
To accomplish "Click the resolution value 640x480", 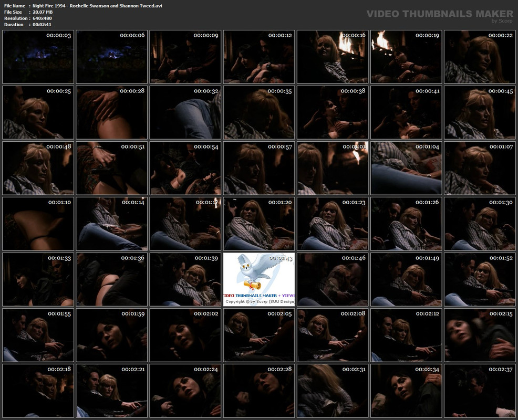I will coord(42,18).
